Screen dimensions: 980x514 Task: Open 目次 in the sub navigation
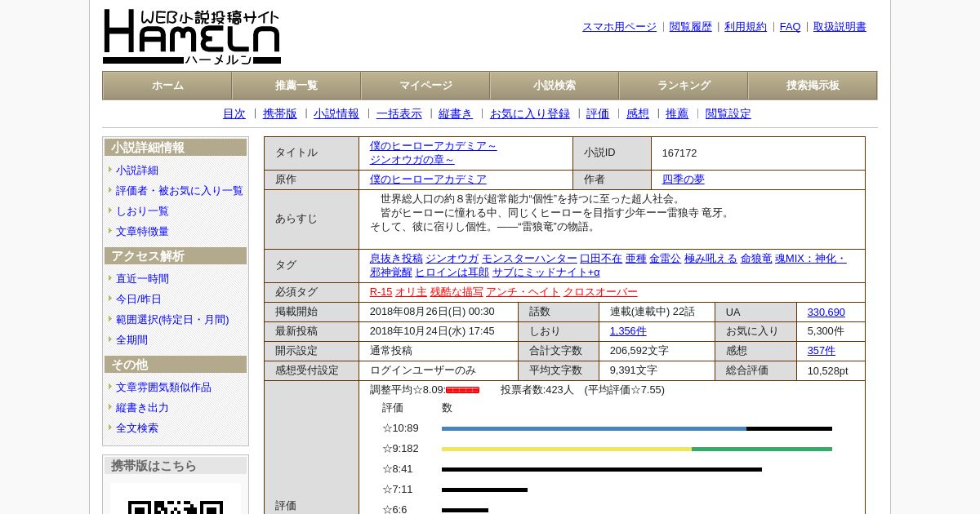(x=234, y=114)
